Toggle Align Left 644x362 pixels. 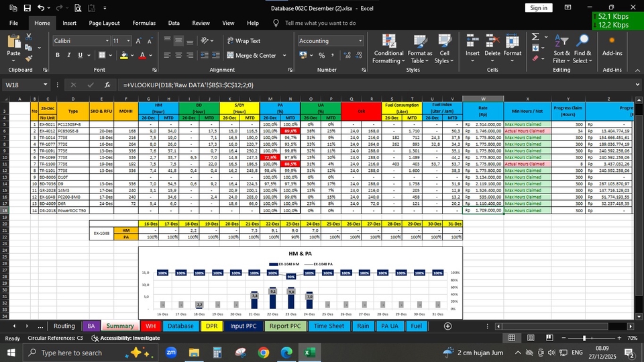pyautogui.click(x=167, y=55)
